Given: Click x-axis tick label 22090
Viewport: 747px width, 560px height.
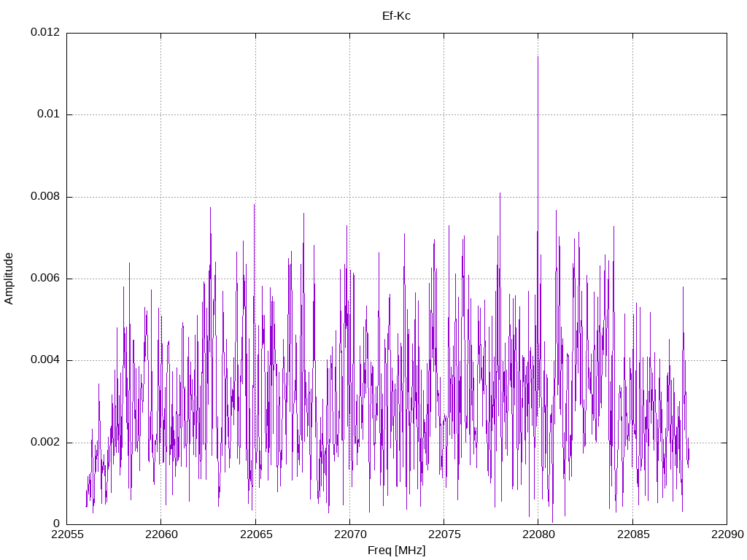Looking at the screenshot, I should 727,534.
